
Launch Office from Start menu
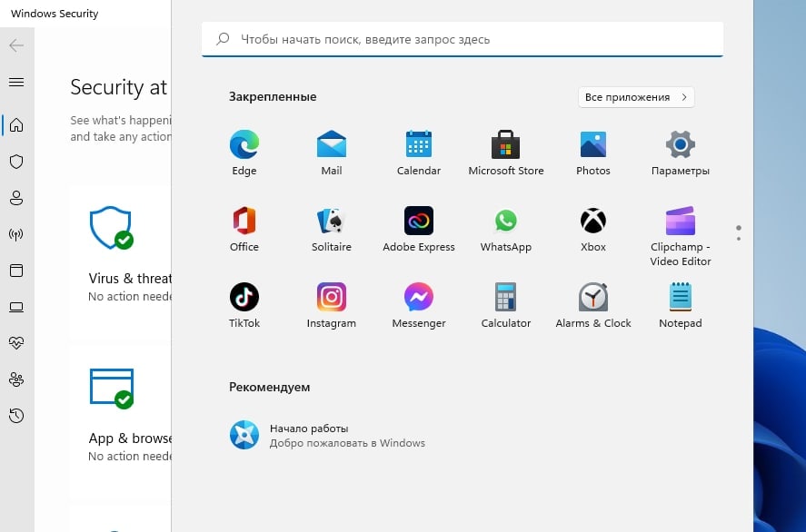coord(244,229)
